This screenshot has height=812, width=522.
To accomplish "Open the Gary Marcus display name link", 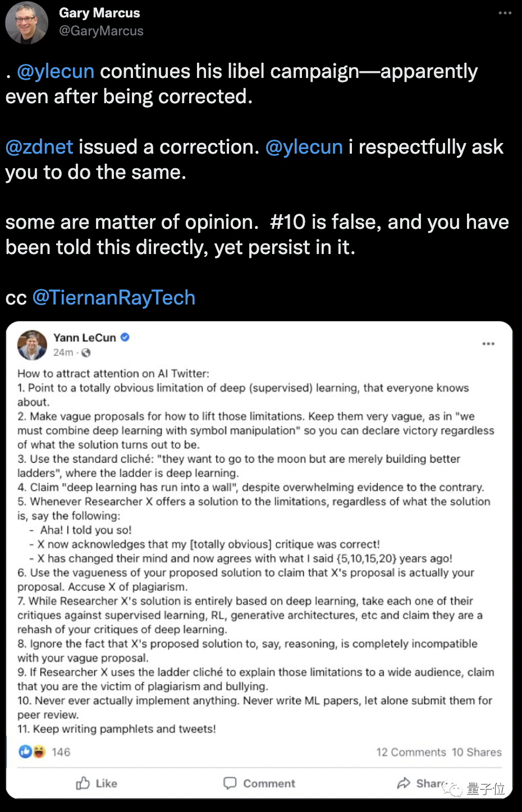I will 99,13.
